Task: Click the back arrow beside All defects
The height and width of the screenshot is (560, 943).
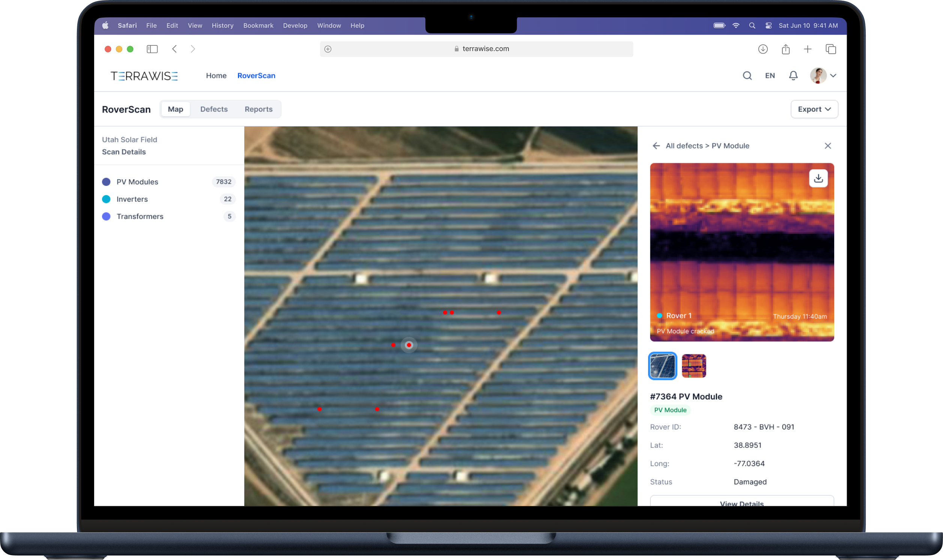Action: click(x=656, y=146)
